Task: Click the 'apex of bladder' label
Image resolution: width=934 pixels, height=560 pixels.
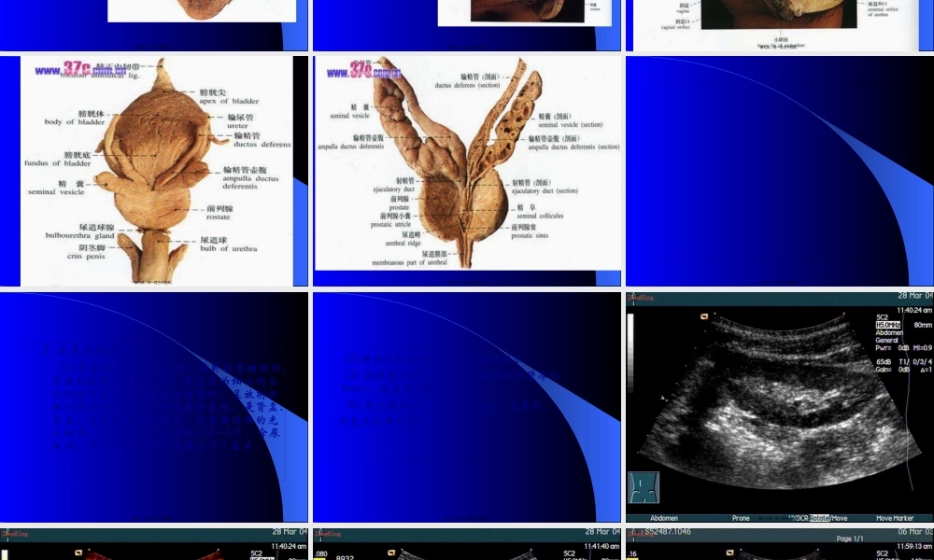Action: [229, 101]
